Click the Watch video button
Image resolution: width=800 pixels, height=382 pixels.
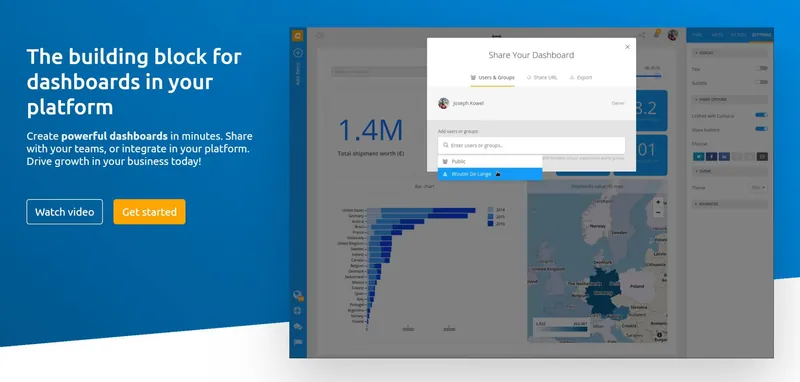coord(64,212)
